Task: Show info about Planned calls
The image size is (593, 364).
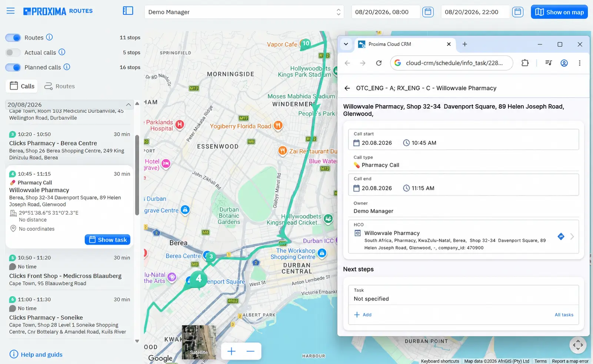Action: point(67,67)
